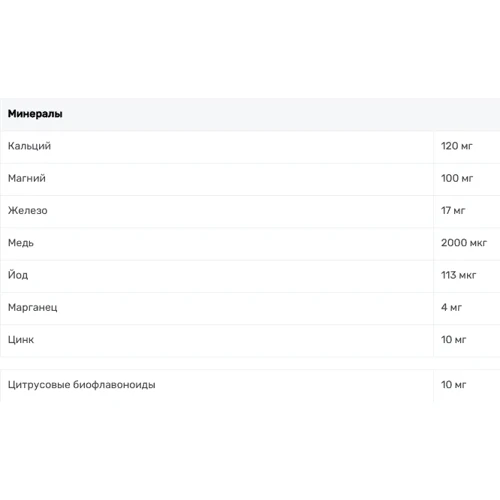Select the Железо row label
The height and width of the screenshot is (500, 500).
[x=28, y=211]
